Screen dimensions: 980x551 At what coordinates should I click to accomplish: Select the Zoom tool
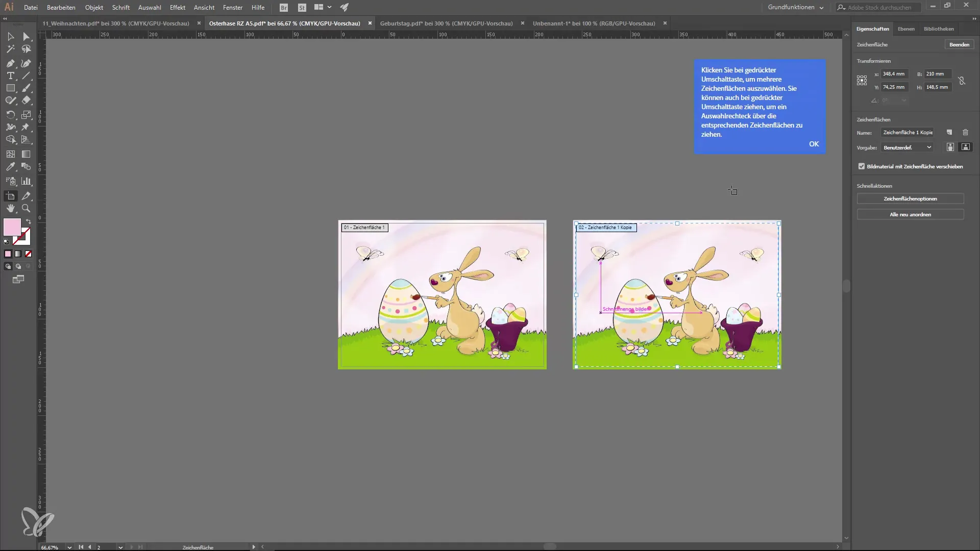coord(26,208)
